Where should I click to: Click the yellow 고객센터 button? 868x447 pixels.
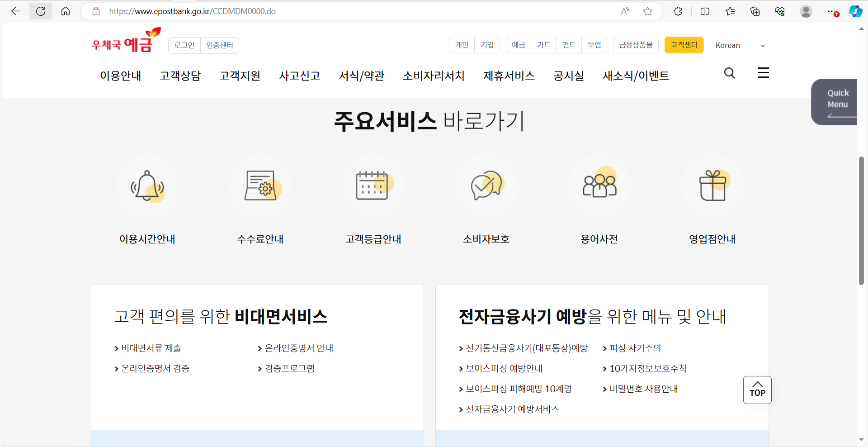[x=684, y=45]
